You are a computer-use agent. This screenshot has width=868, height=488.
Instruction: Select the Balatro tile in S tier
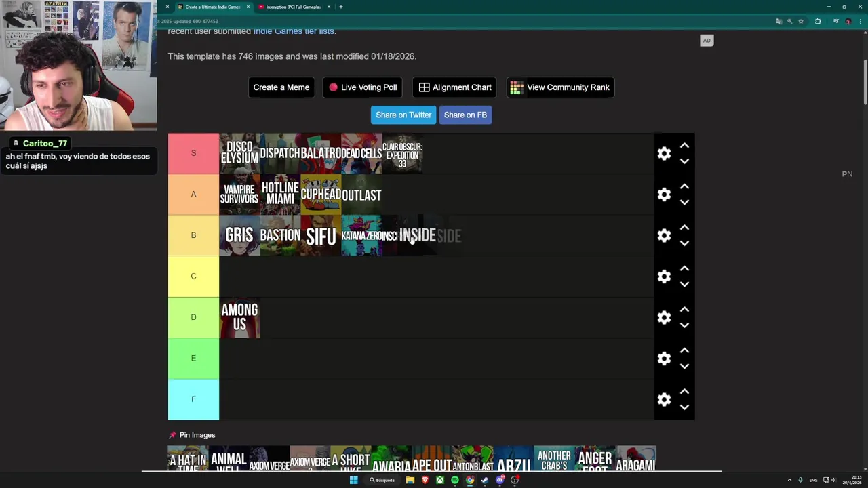321,153
